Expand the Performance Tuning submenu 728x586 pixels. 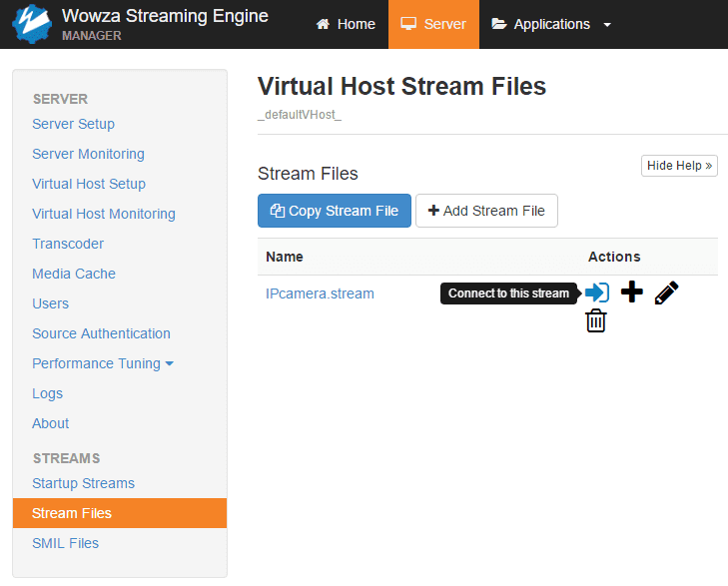coord(103,363)
